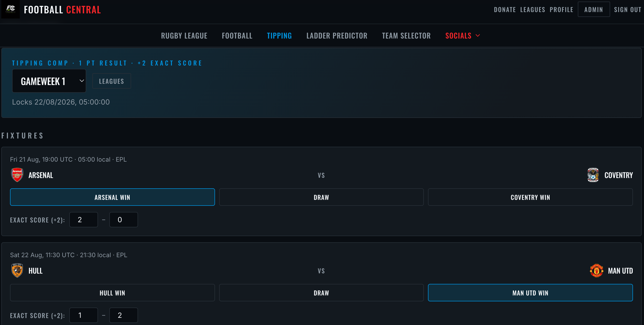Open the Team Selector tab

406,35
